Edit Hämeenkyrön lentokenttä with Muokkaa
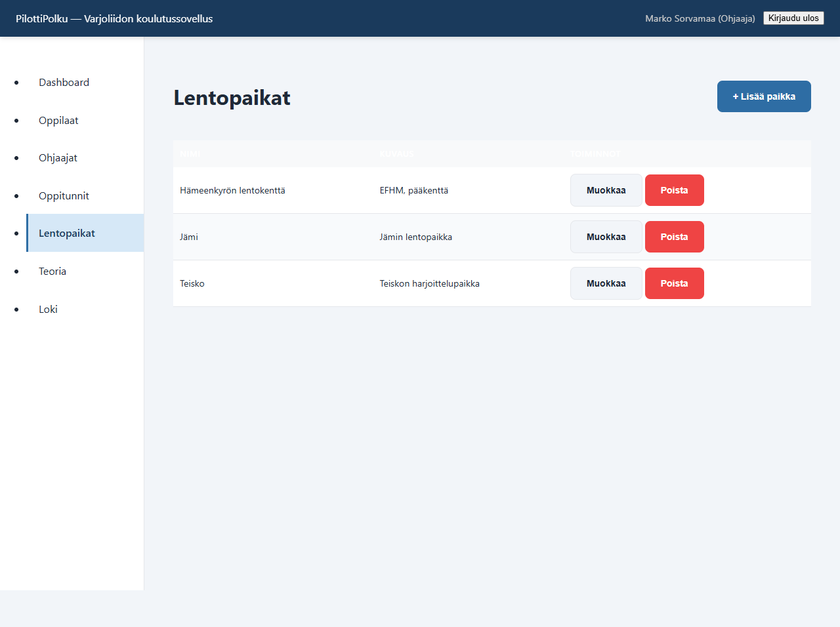This screenshot has height=627, width=840. (606, 190)
